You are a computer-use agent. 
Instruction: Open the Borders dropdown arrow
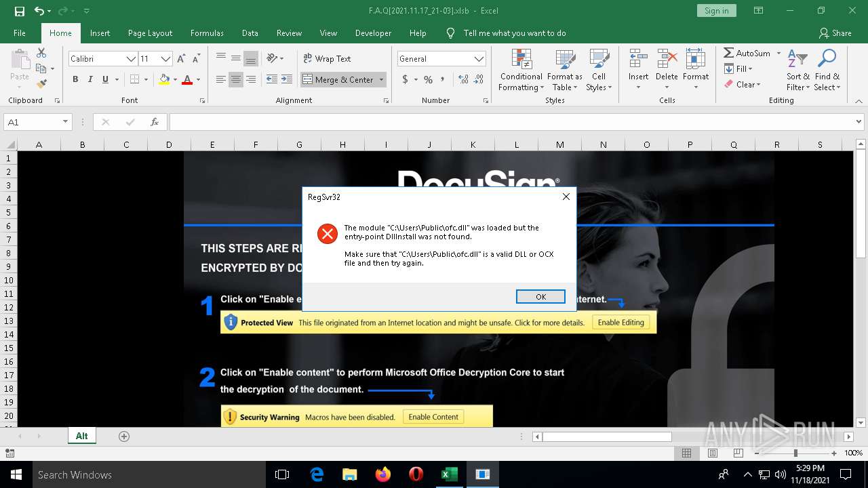(x=146, y=79)
